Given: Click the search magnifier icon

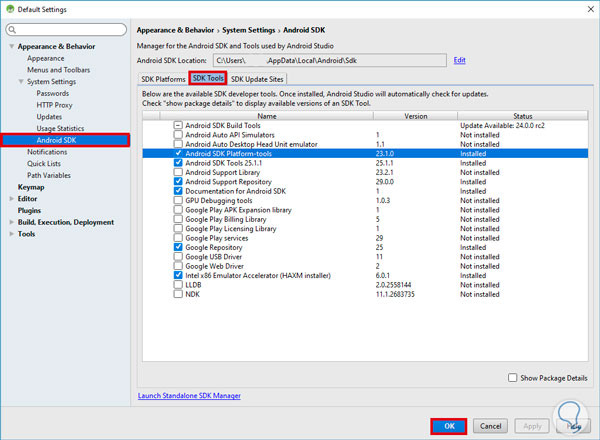Looking at the screenshot, I should coord(12,29).
